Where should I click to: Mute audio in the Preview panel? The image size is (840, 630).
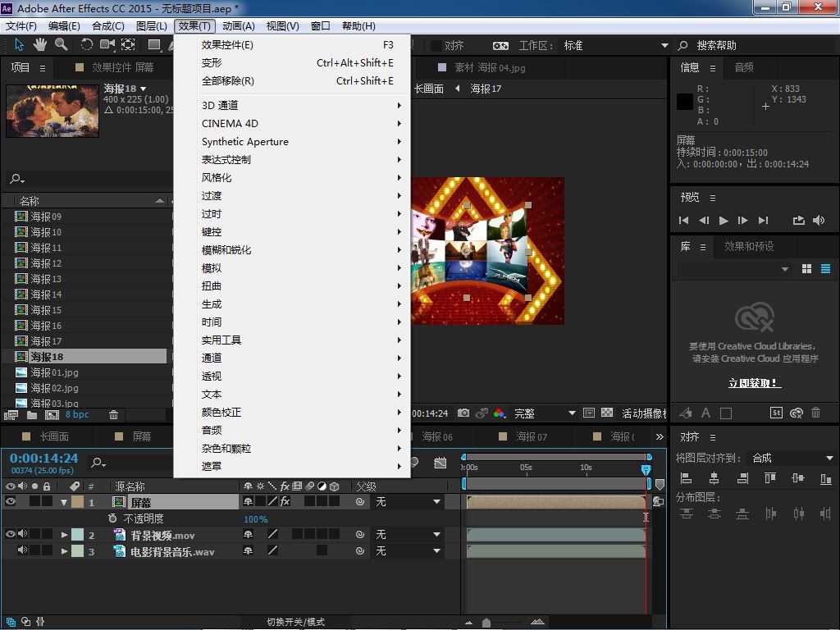[x=819, y=220]
